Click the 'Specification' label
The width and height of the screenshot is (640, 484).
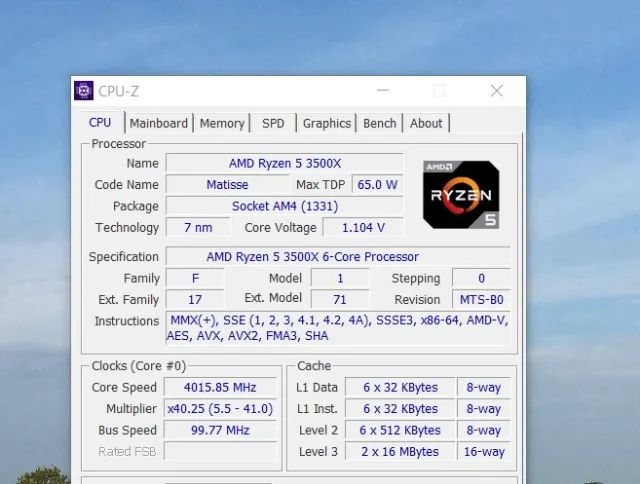click(124, 257)
